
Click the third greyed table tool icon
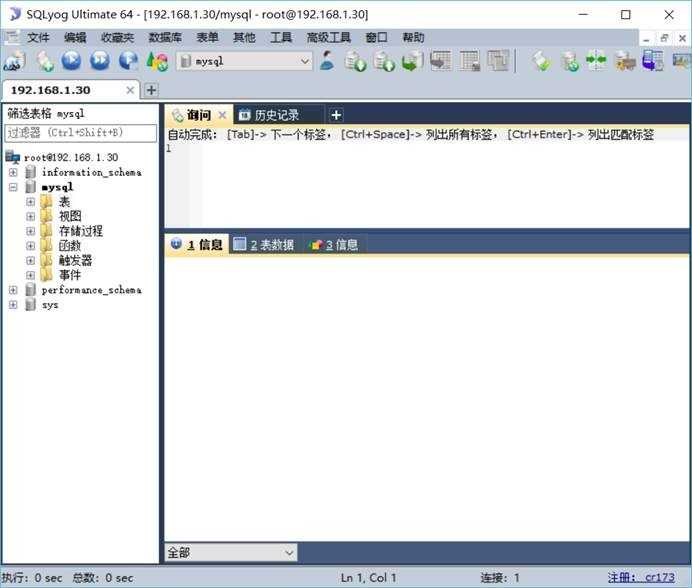pyautogui.click(x=498, y=61)
